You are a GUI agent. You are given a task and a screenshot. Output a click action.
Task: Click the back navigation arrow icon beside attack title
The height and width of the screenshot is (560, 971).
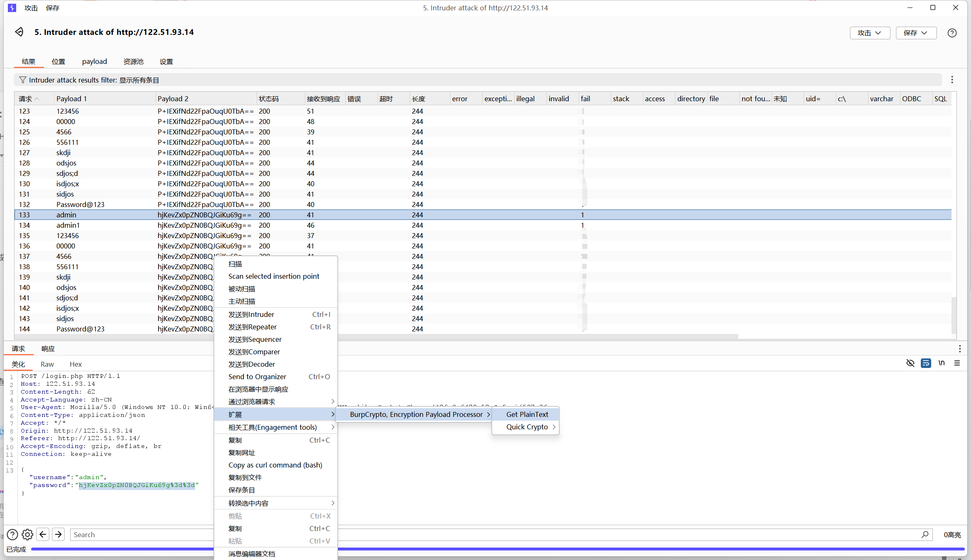pyautogui.click(x=19, y=32)
